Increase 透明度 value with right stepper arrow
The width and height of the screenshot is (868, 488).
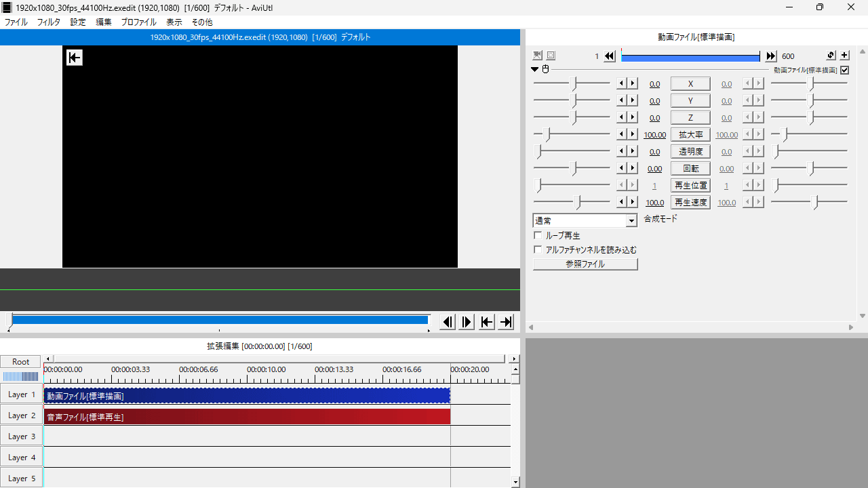632,151
